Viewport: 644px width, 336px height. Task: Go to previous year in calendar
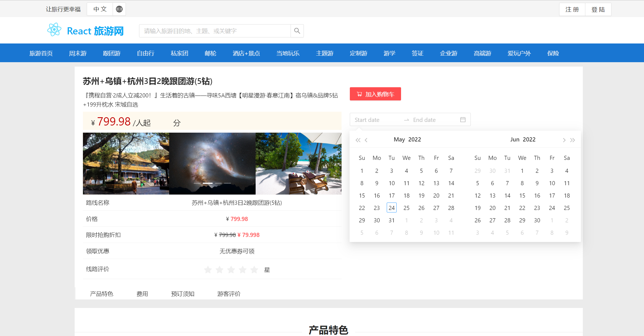[x=358, y=140]
